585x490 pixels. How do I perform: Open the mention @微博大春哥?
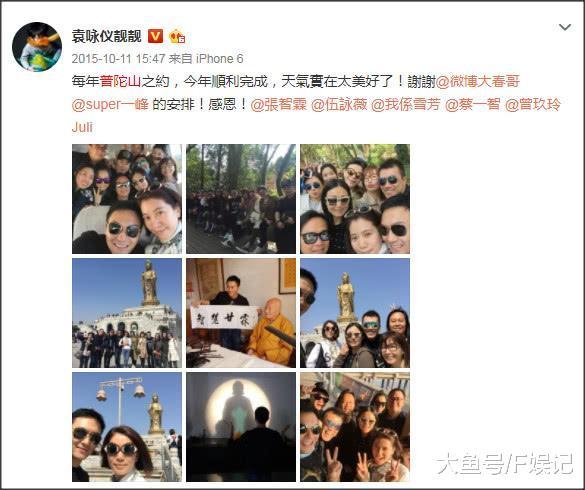(x=478, y=81)
